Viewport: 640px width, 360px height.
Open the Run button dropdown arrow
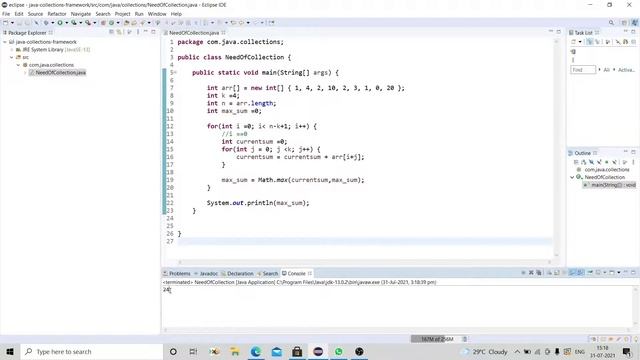tap(67, 22)
